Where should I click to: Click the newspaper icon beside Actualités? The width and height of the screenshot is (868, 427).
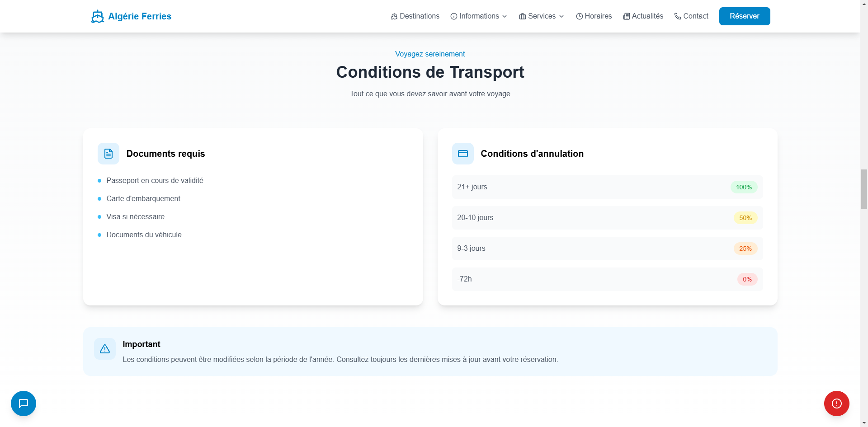(x=626, y=16)
